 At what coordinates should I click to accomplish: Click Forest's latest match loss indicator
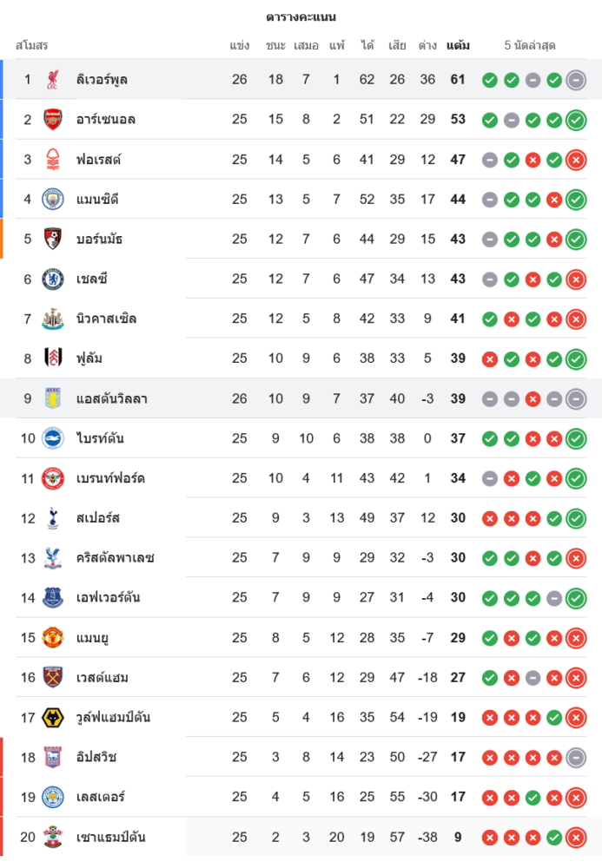coord(575,160)
